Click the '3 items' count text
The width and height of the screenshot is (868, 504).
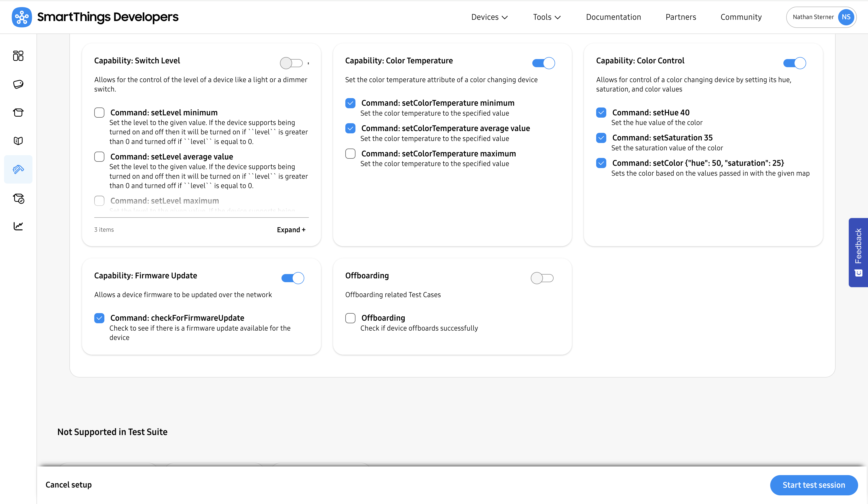[104, 230]
